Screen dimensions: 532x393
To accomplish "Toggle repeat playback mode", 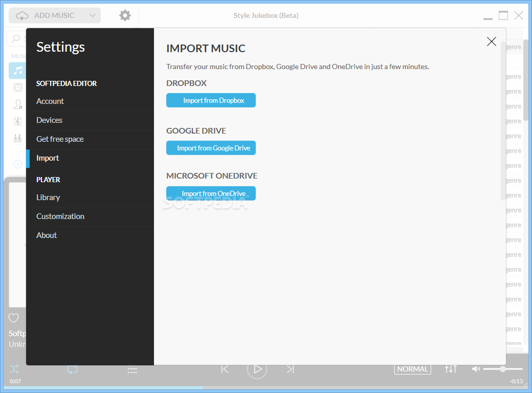I will pyautogui.click(x=72, y=369).
